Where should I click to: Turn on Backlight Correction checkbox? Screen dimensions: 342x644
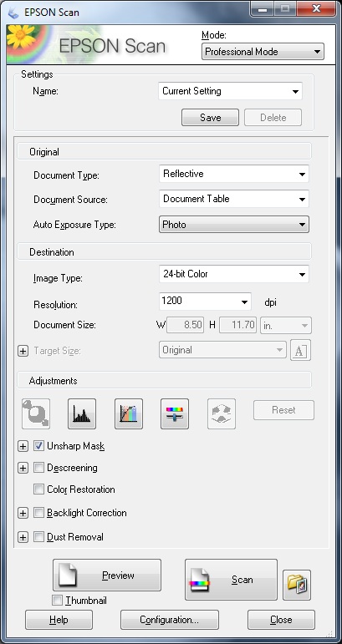(x=38, y=513)
